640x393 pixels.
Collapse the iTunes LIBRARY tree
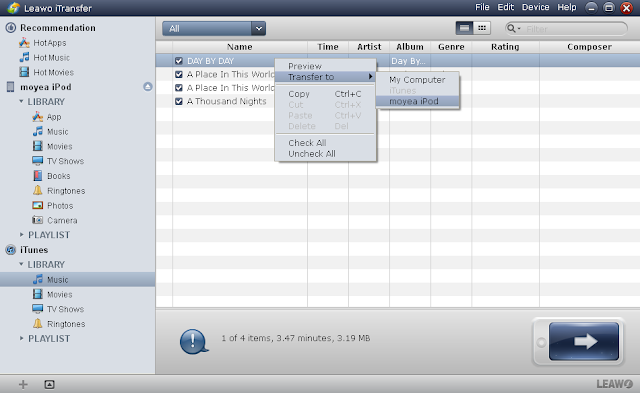click(x=21, y=264)
